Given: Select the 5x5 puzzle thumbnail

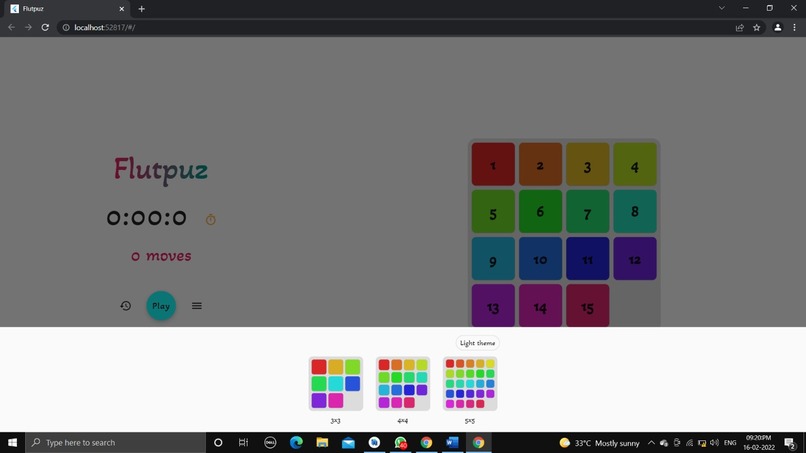Looking at the screenshot, I should click(x=470, y=384).
